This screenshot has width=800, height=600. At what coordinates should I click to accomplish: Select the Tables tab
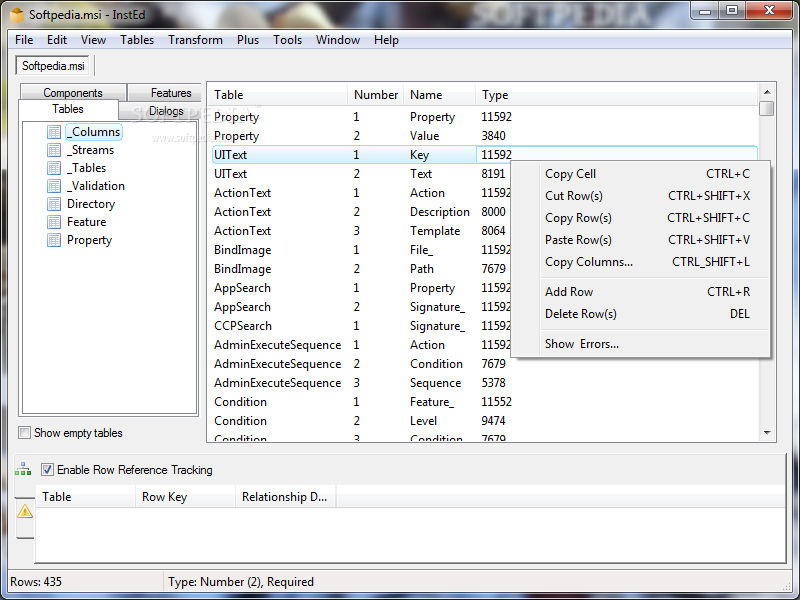coord(68,109)
